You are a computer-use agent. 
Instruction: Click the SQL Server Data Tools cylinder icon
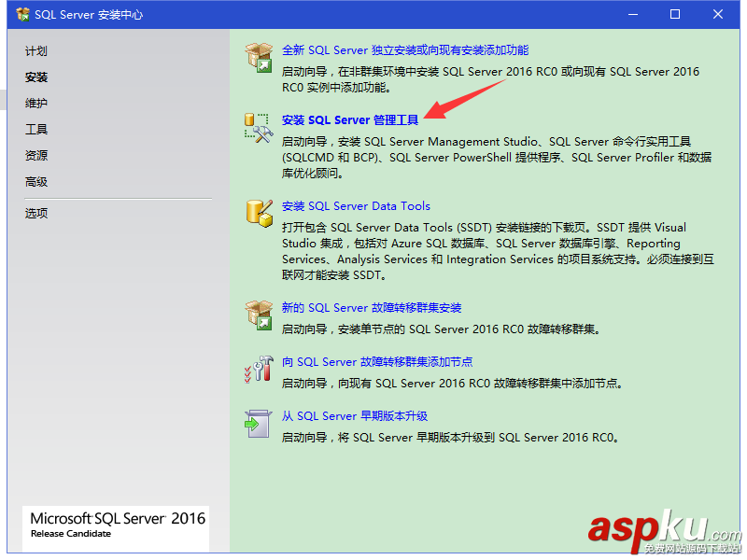[260, 214]
